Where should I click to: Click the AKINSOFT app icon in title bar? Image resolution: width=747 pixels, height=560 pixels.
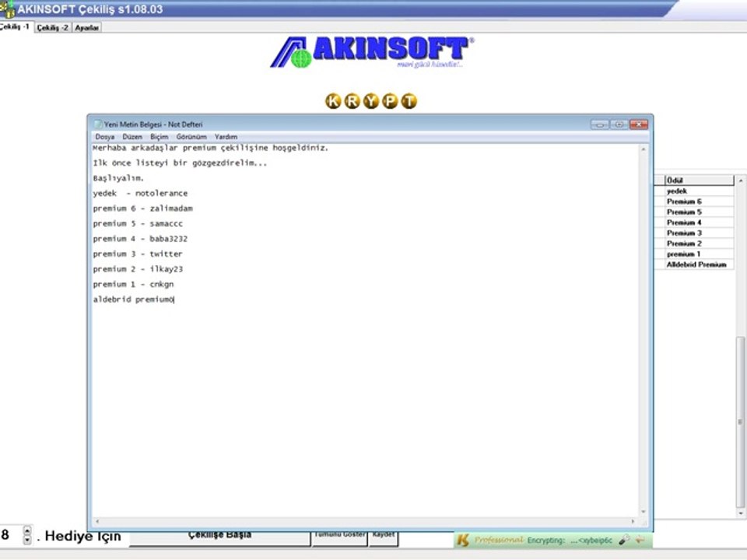pos(7,9)
